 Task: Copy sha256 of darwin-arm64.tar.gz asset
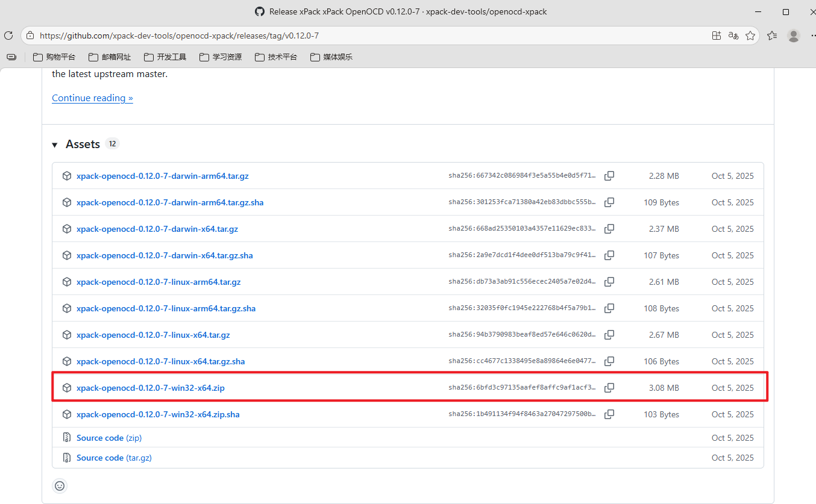[x=609, y=176]
